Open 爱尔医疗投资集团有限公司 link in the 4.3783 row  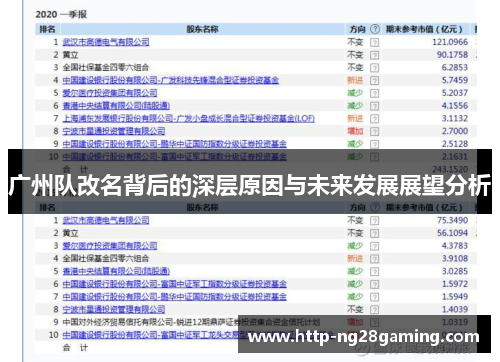tap(110, 246)
